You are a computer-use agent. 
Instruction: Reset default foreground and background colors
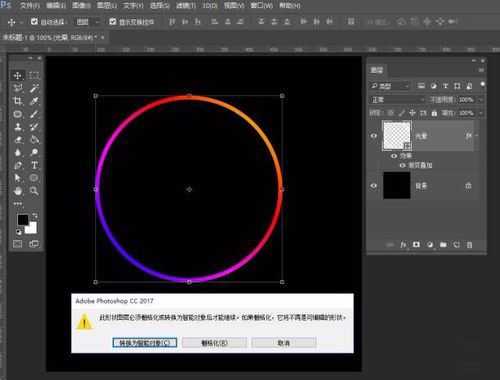[x=19, y=232]
